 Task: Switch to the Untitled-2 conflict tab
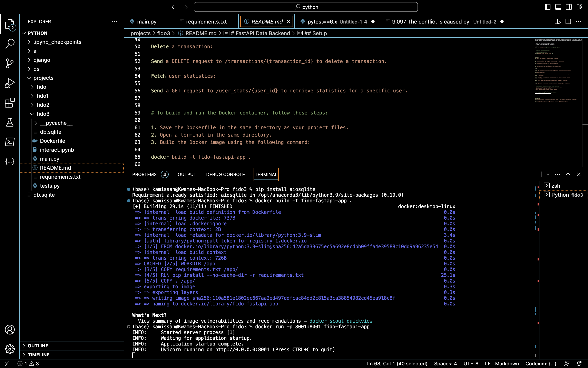pyautogui.click(x=444, y=22)
